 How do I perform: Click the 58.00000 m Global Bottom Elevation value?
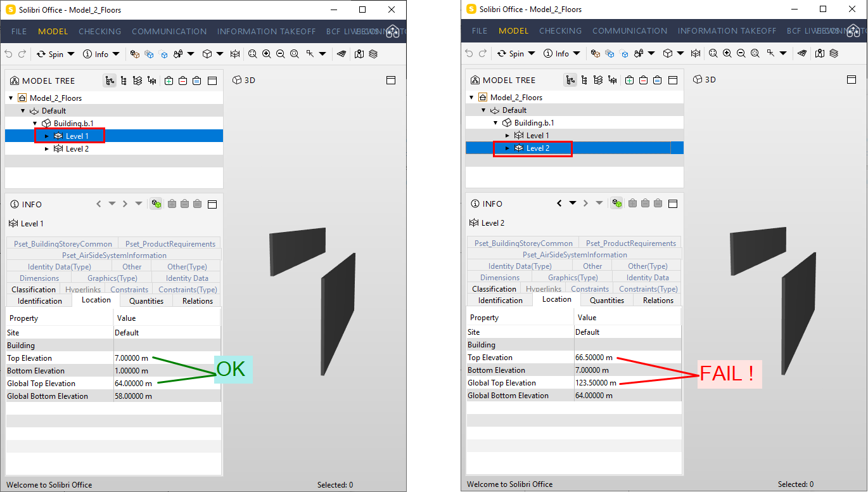coord(133,396)
